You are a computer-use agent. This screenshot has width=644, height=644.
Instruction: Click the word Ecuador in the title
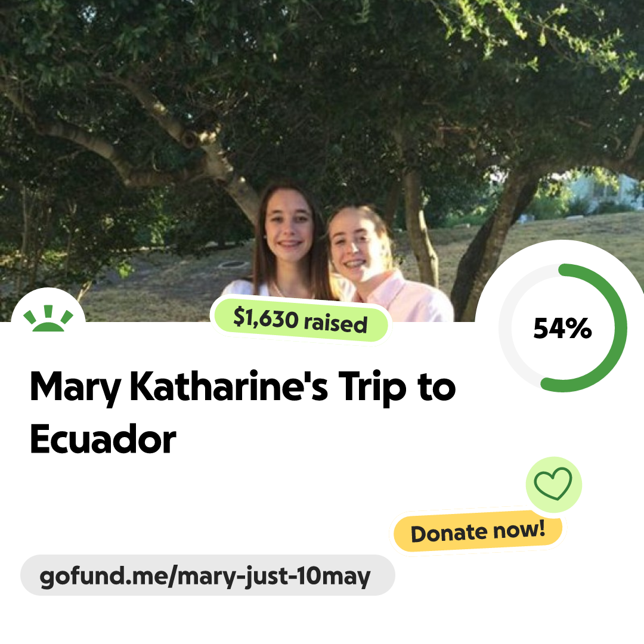tap(103, 439)
